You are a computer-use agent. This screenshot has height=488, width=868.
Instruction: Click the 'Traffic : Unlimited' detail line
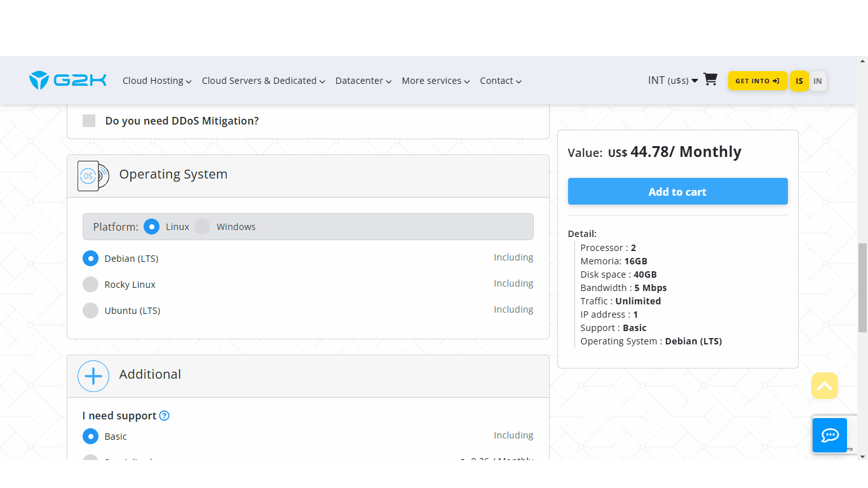[x=621, y=301]
